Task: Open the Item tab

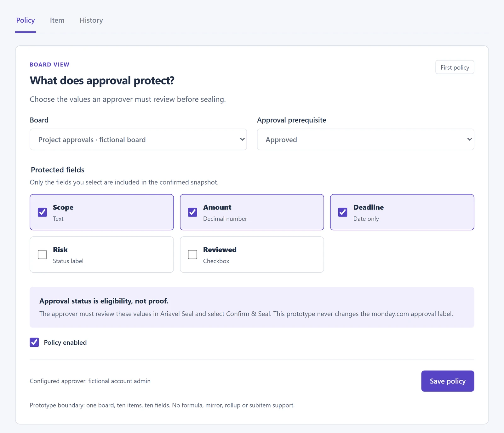Action: pos(57,20)
